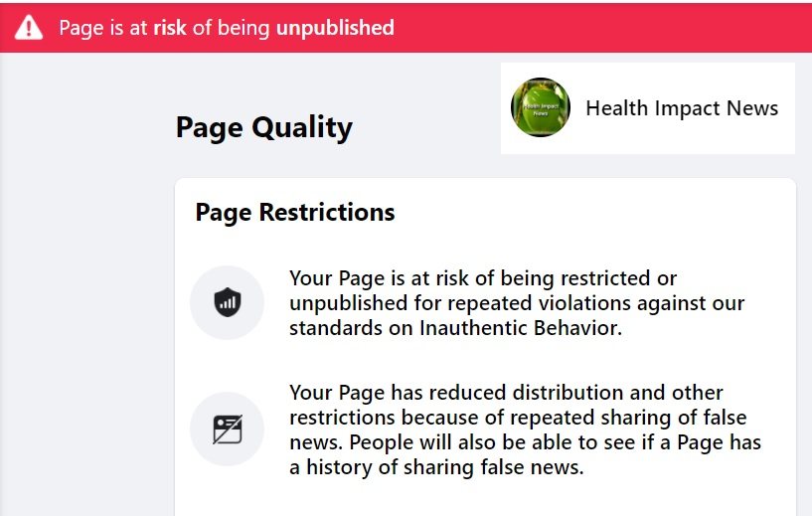Open the Health Impact News profile picture
812x516 pixels.
coord(540,107)
